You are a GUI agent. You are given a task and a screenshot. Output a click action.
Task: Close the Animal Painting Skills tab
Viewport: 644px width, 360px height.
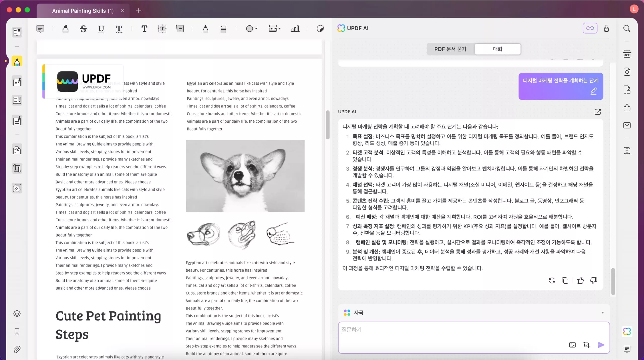(x=123, y=11)
